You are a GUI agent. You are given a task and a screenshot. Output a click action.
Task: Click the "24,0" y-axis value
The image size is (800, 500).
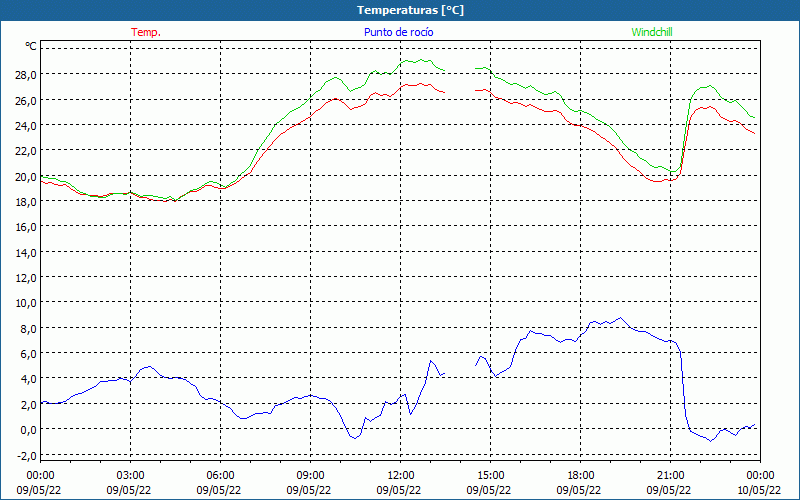[x=26, y=126]
